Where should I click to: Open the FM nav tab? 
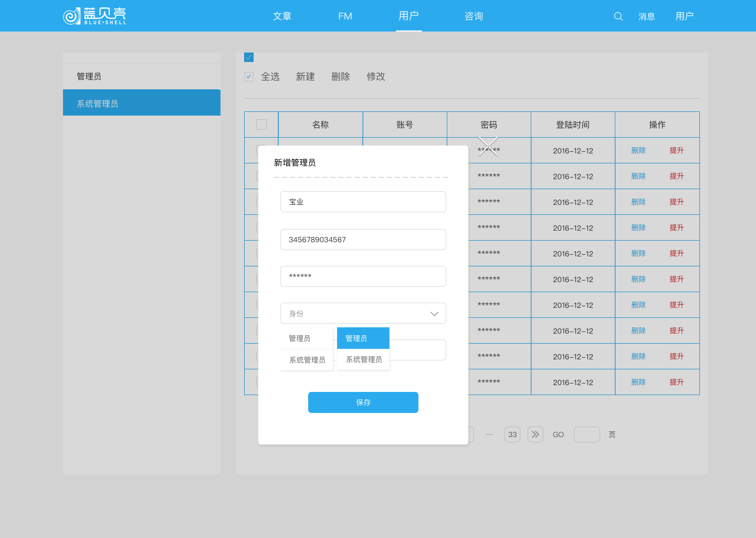(x=345, y=16)
